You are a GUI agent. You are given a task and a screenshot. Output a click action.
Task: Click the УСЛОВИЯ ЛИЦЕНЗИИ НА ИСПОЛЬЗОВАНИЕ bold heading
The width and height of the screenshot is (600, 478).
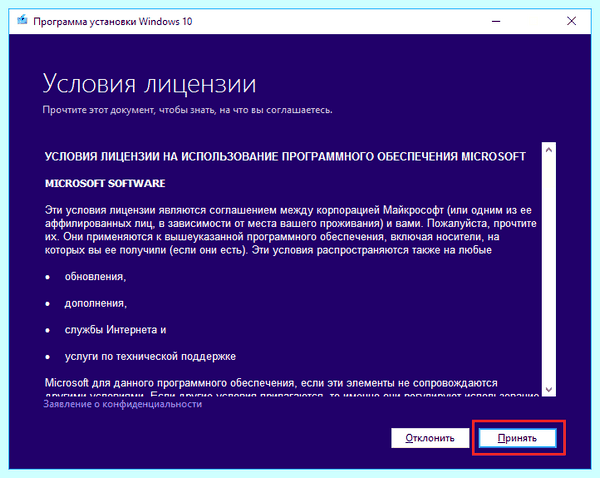tap(285, 157)
